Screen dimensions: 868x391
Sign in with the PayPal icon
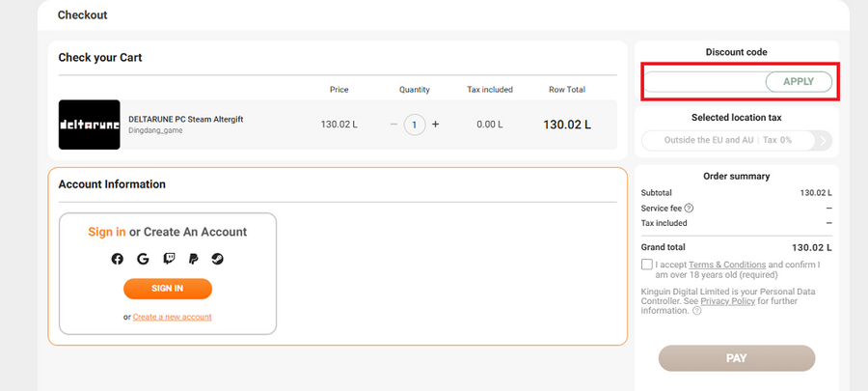[x=194, y=259]
